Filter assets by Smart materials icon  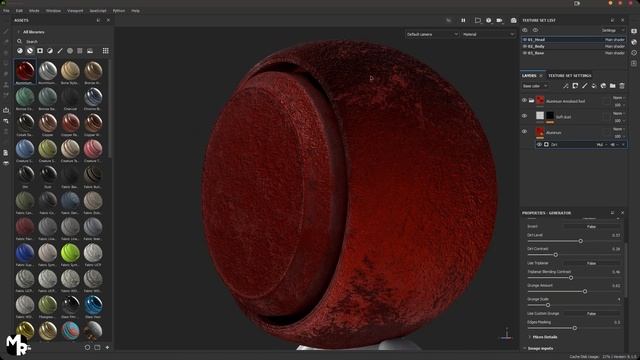point(30,51)
